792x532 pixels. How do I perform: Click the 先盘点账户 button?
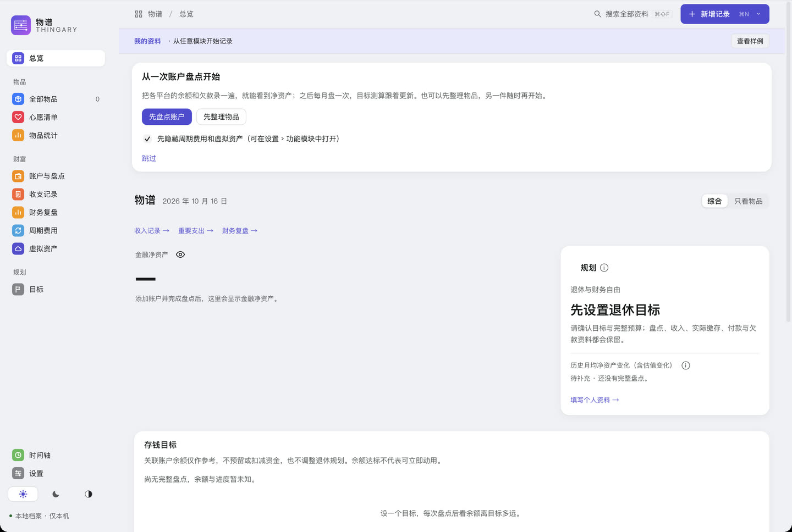pos(167,117)
